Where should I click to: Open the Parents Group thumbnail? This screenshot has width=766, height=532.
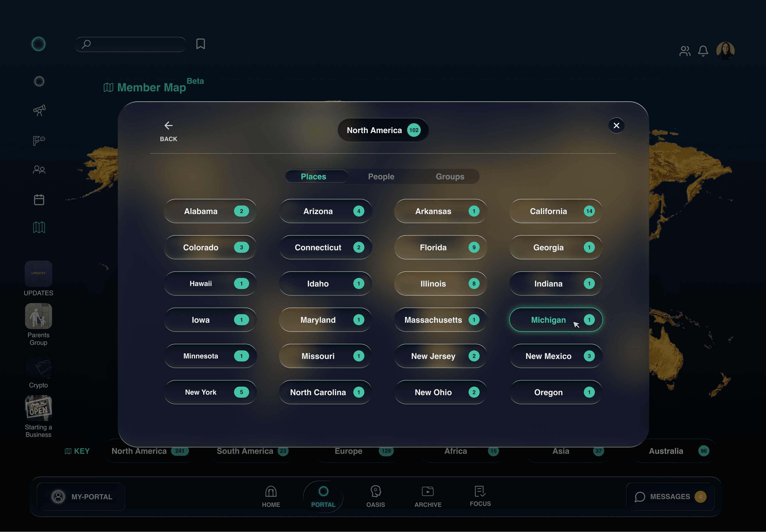point(38,316)
